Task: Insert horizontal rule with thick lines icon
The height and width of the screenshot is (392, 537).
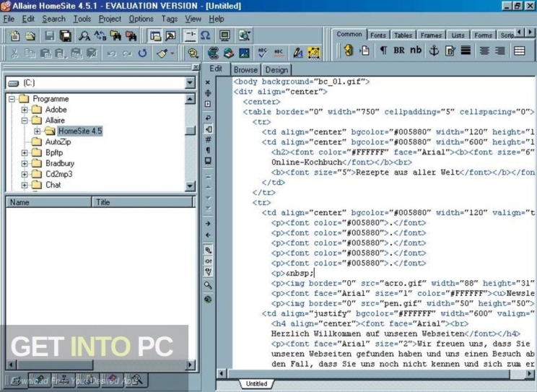Action: click(x=466, y=51)
